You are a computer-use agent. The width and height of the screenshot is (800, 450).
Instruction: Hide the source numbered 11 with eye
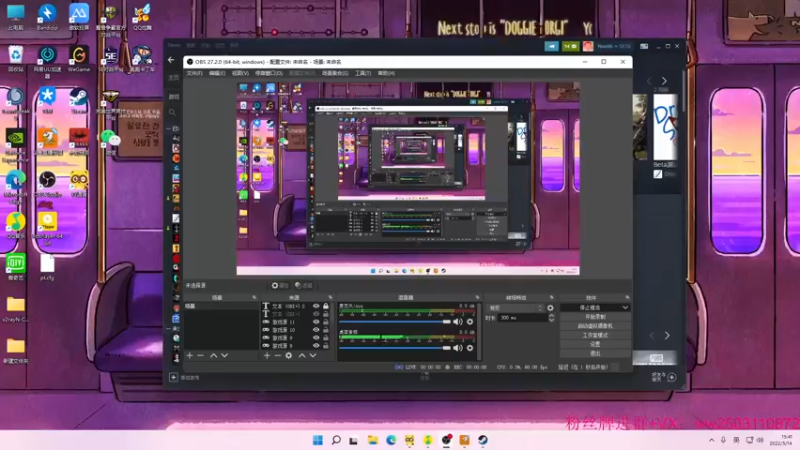coord(316,322)
